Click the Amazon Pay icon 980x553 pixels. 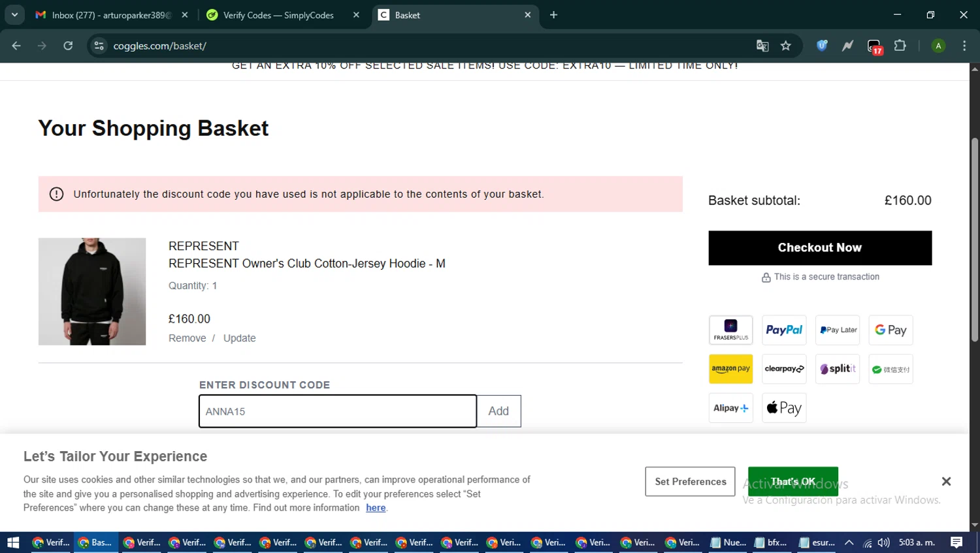tap(730, 369)
